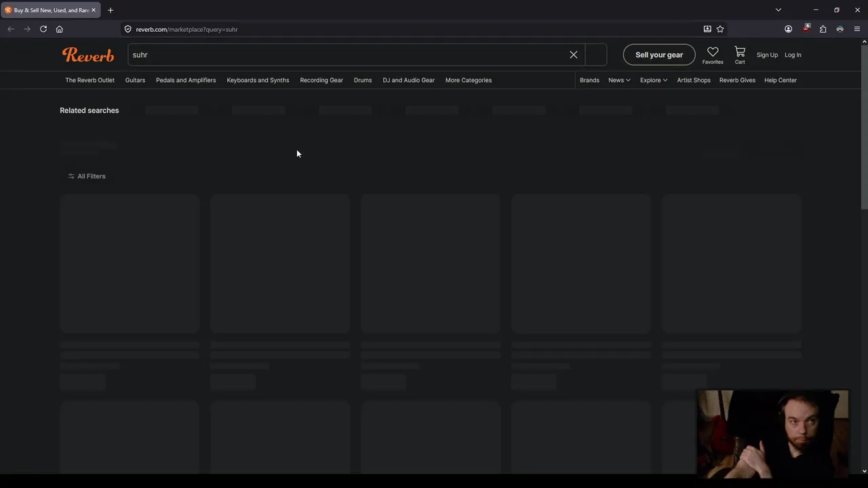This screenshot has width=868, height=488.
Task: Open Keyboards and Synths category
Action: tap(258, 80)
